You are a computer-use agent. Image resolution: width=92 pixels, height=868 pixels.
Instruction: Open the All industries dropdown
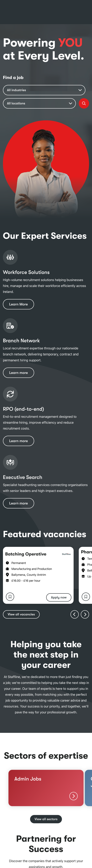pyautogui.click(x=44, y=90)
